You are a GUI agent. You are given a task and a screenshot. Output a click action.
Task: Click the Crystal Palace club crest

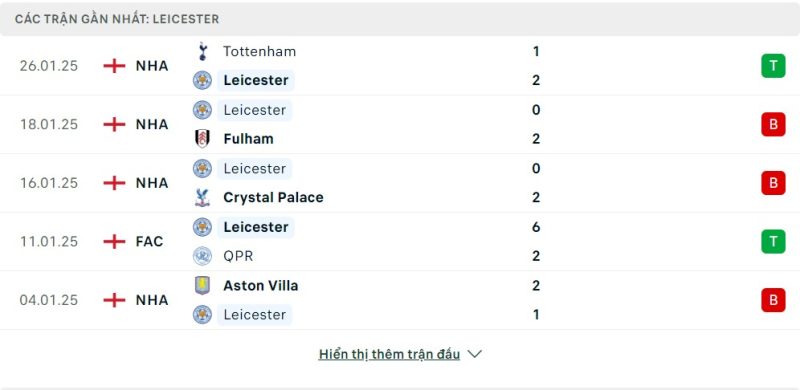[x=203, y=198]
